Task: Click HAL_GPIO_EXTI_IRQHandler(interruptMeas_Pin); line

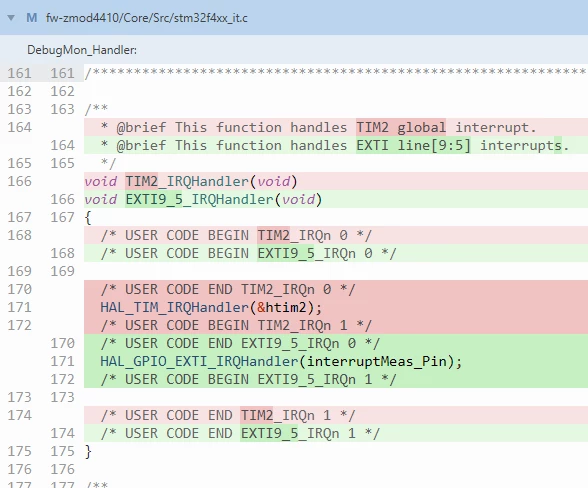Action: point(336,361)
